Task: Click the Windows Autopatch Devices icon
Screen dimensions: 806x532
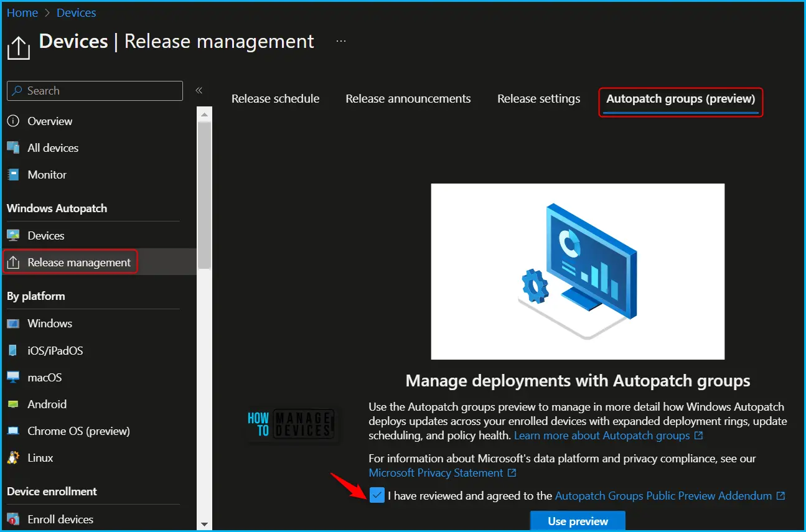Action: 13,236
